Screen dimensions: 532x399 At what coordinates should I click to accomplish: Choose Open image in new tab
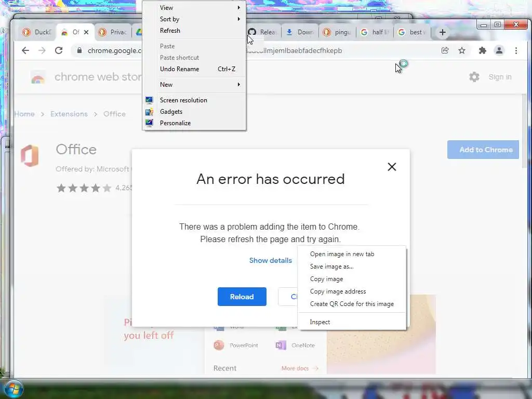(x=352, y=254)
